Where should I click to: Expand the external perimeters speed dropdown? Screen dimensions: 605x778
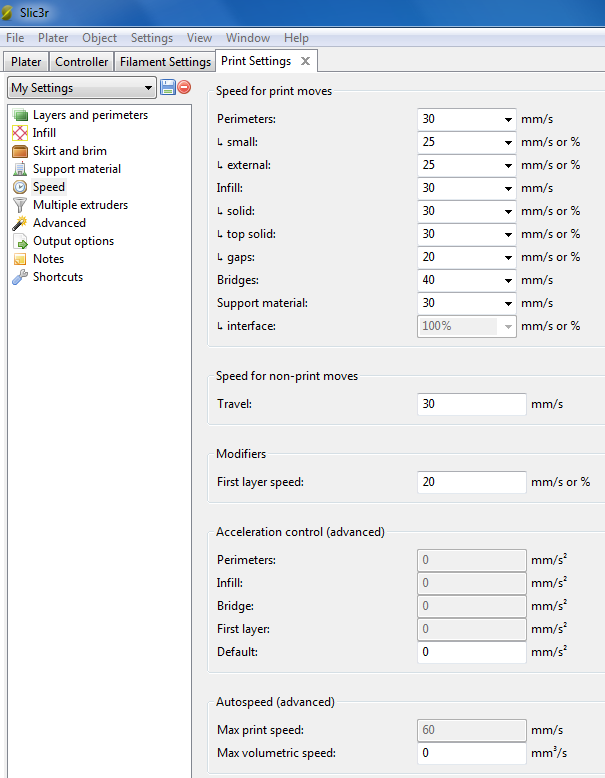(508, 165)
